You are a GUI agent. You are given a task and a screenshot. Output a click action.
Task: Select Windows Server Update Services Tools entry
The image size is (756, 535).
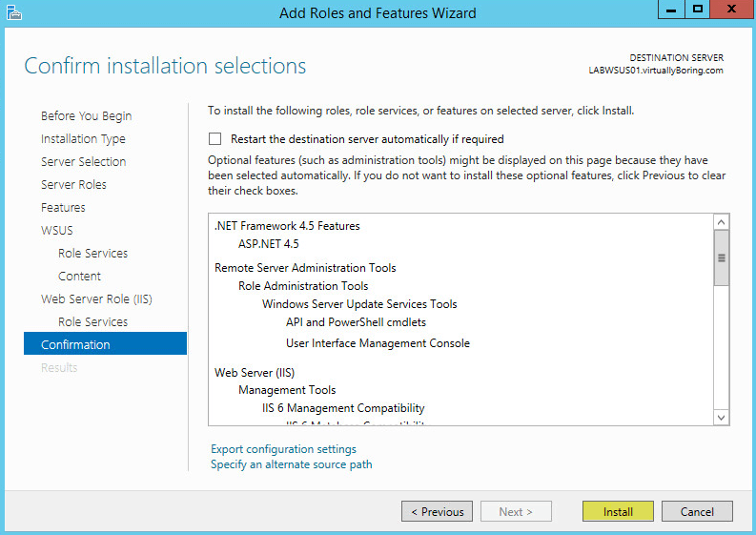(359, 304)
